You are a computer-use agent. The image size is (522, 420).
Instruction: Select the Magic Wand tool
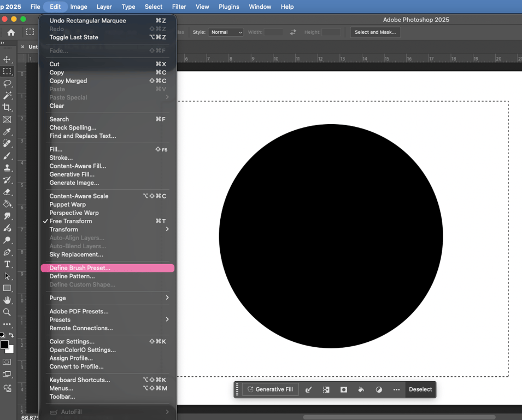tap(7, 96)
